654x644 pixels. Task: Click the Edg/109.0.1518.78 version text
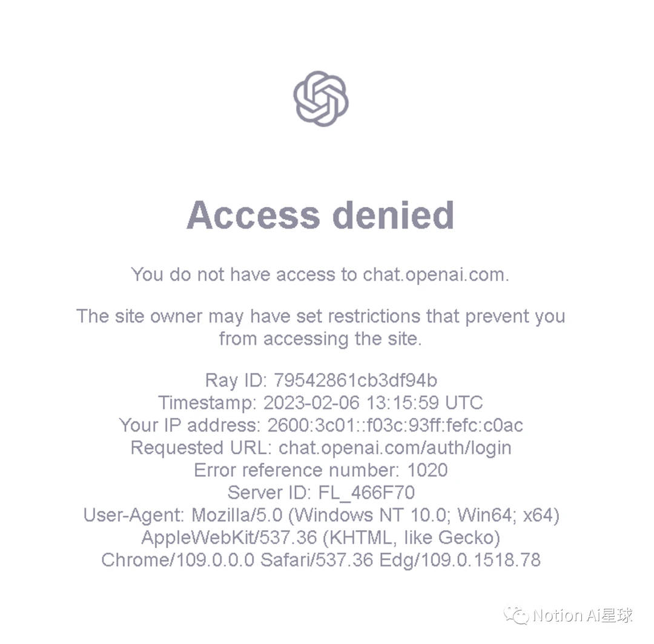point(460,560)
